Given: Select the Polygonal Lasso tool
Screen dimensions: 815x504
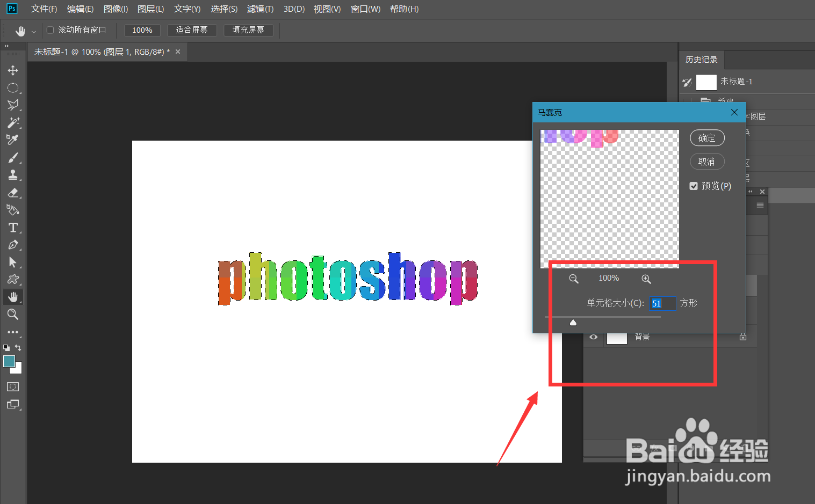Looking at the screenshot, I should pyautogui.click(x=13, y=105).
